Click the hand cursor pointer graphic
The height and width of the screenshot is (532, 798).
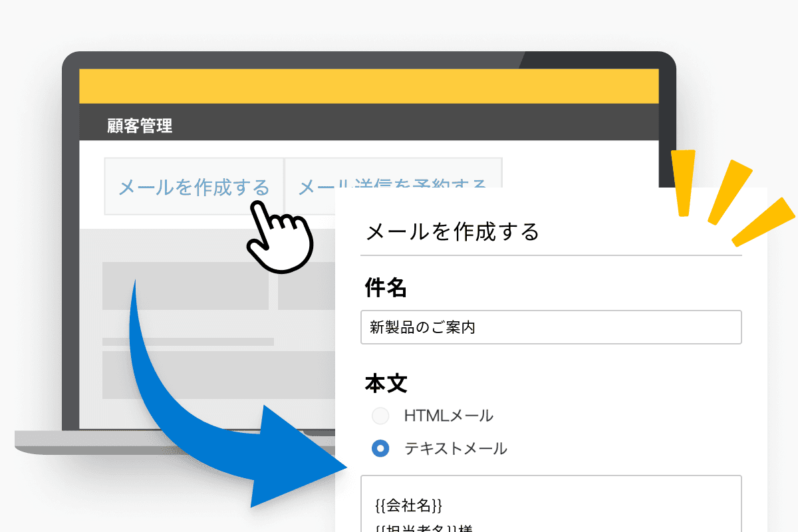[x=279, y=239]
